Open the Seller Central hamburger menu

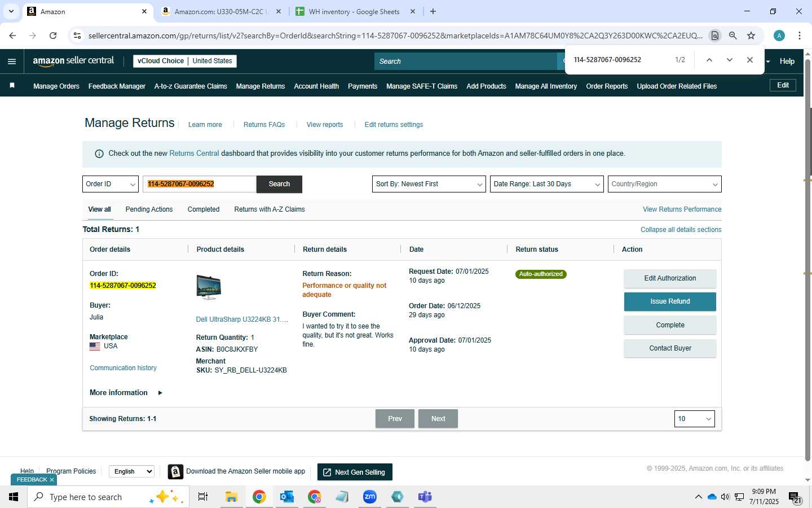pyautogui.click(x=12, y=62)
